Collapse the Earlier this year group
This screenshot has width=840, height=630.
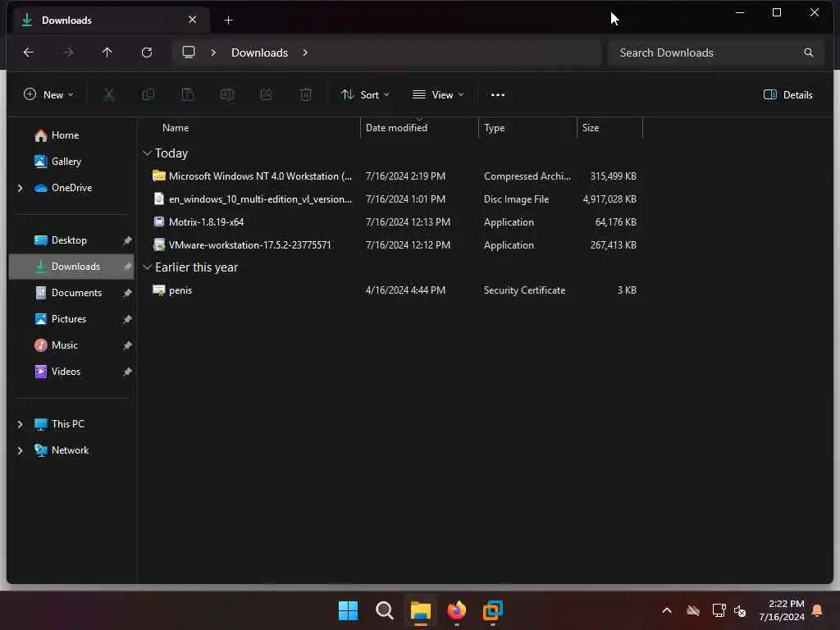coord(148,267)
